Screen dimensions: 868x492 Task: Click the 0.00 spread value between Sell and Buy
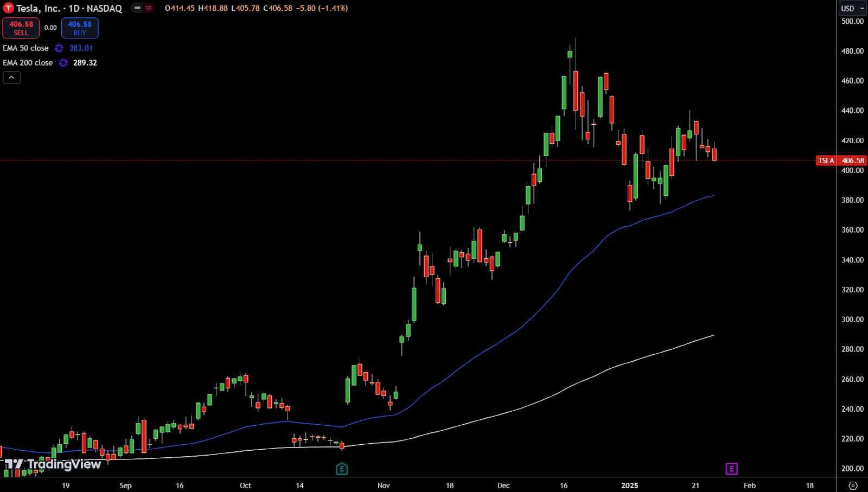click(x=50, y=28)
